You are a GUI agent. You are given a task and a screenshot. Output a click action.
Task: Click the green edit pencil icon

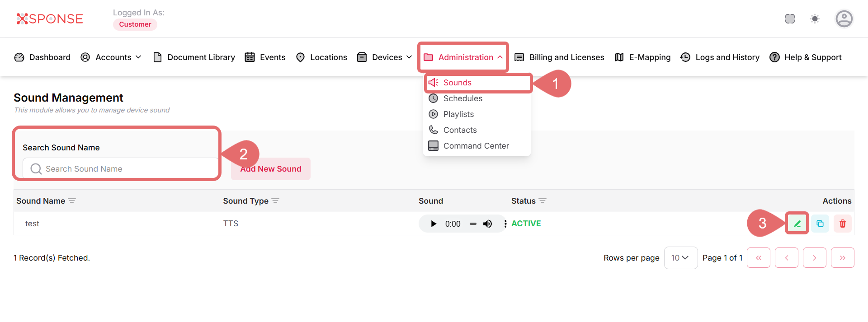[797, 224]
